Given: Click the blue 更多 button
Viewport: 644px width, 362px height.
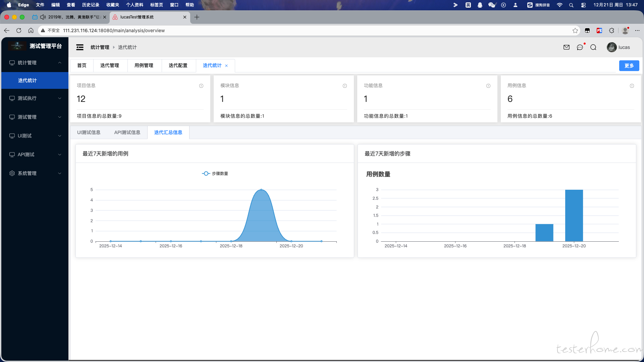Looking at the screenshot, I should click(x=629, y=66).
